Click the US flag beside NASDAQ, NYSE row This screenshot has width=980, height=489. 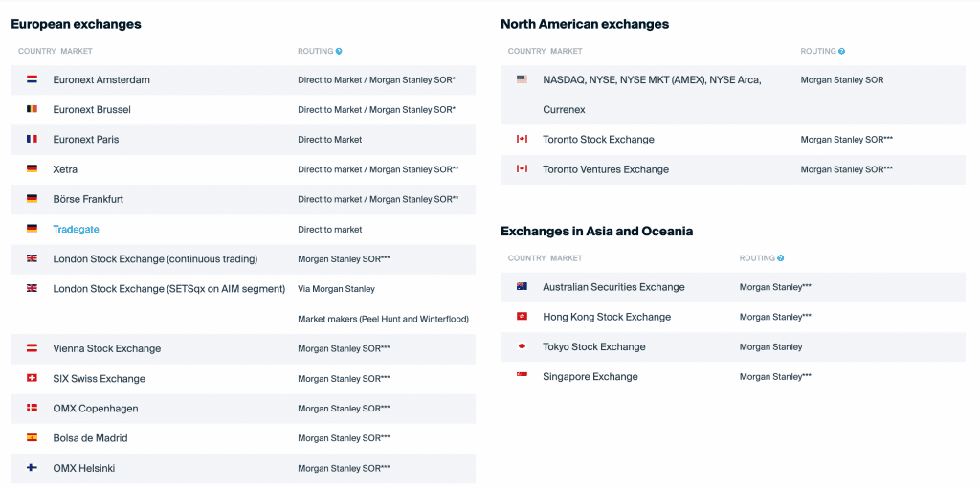522,79
